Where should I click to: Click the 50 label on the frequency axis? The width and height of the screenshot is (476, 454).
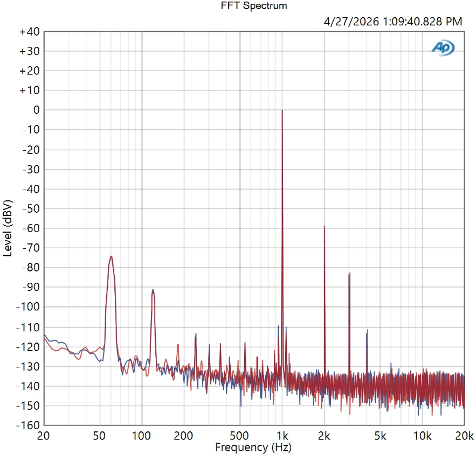(x=99, y=436)
